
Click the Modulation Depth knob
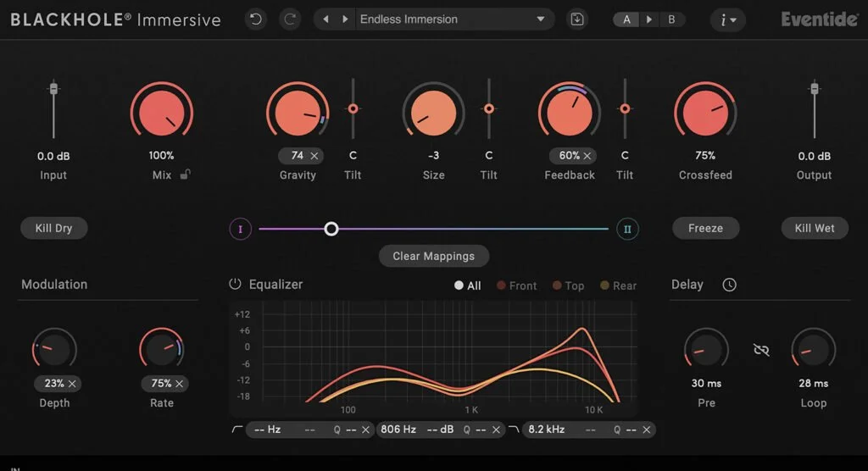pyautogui.click(x=54, y=349)
